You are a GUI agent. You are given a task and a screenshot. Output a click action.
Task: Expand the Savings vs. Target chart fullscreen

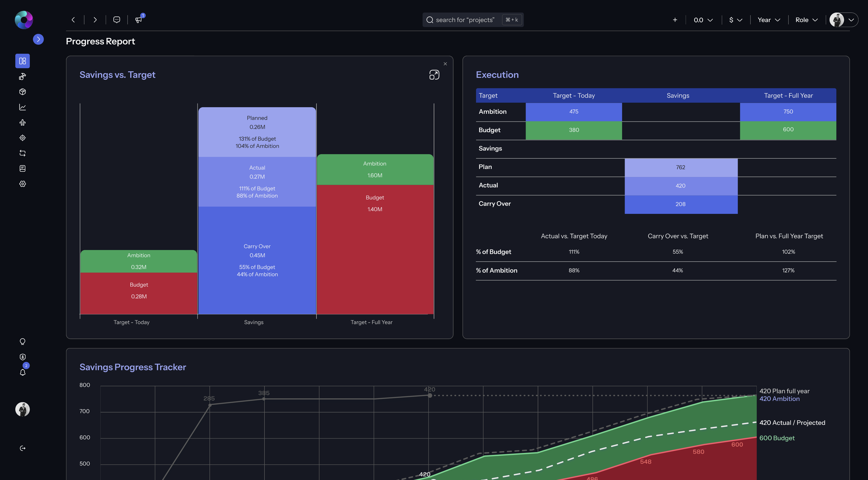click(x=434, y=75)
